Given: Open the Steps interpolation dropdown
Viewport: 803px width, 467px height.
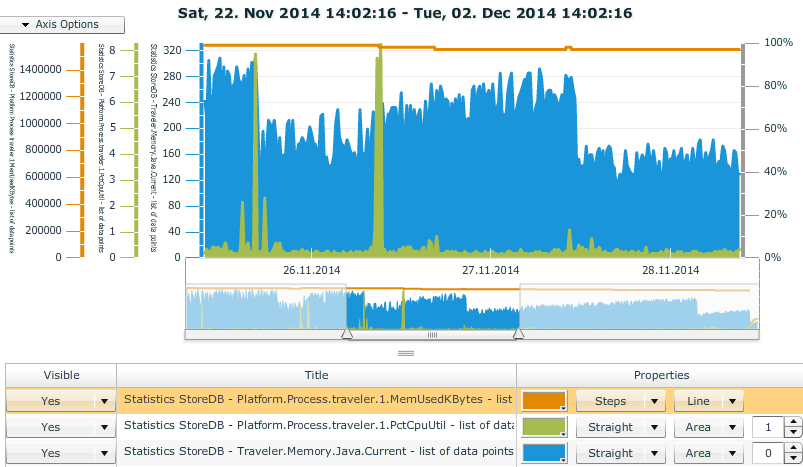Looking at the screenshot, I should pos(620,401).
